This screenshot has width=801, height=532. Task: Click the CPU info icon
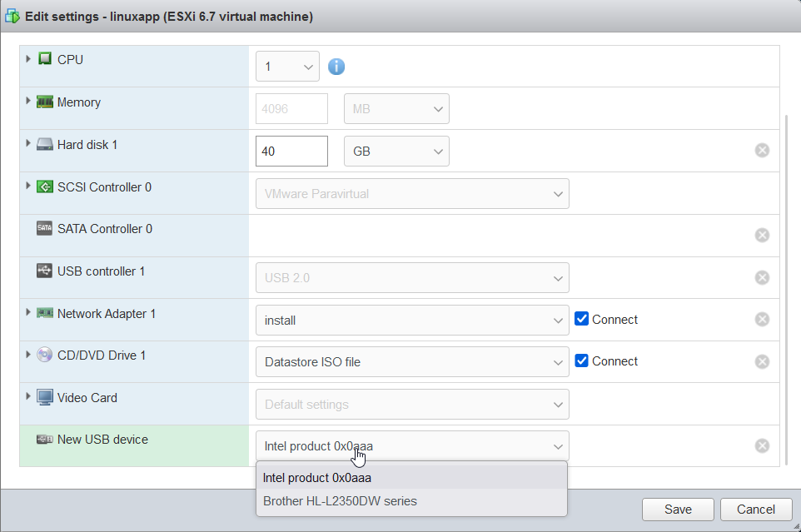coord(336,67)
